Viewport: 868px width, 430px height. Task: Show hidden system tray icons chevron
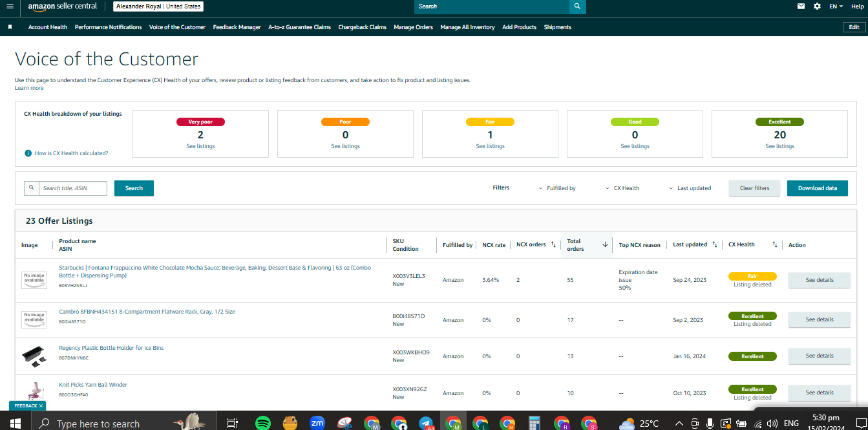(x=679, y=424)
